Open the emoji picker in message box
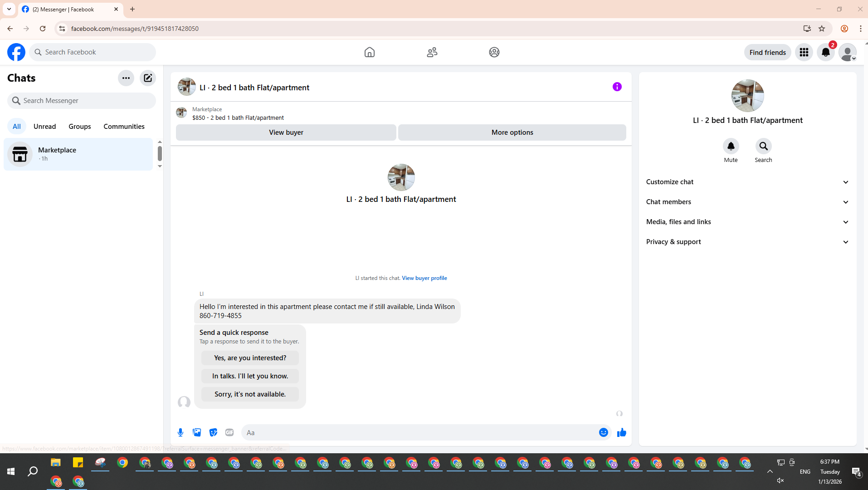This screenshot has height=490, width=868. click(604, 432)
